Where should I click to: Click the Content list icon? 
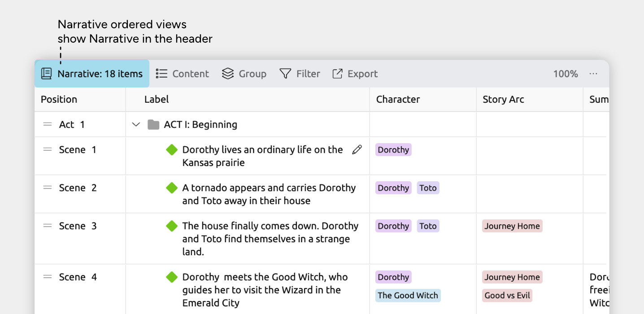pyautogui.click(x=161, y=74)
